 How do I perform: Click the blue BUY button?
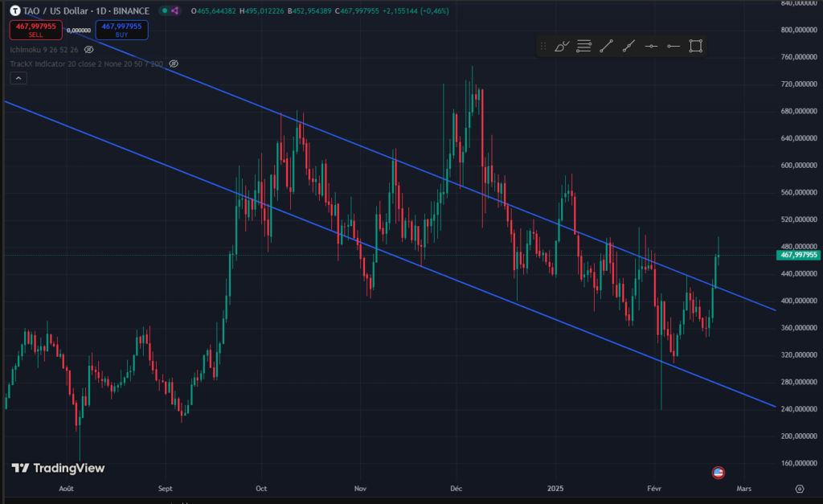[x=121, y=30]
